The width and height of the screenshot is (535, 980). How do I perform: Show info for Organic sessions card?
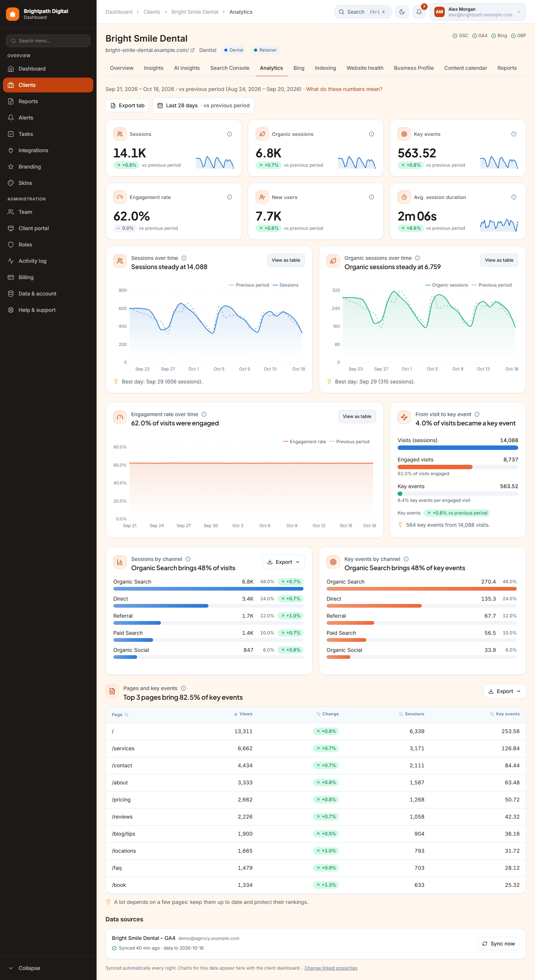[x=371, y=134]
